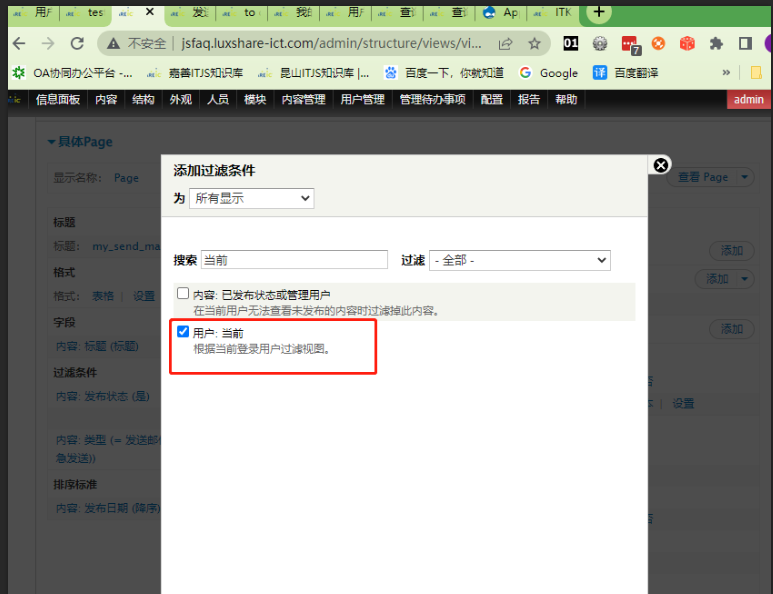Open the 结构 admin menu
Viewport: 773px width, 594px height.
(143, 100)
